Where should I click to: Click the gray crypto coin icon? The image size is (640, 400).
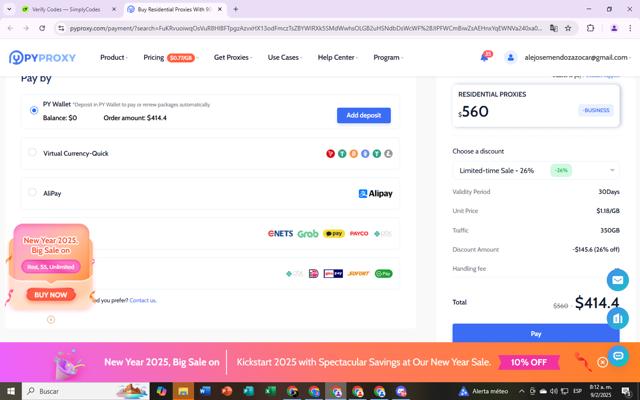[388, 153]
